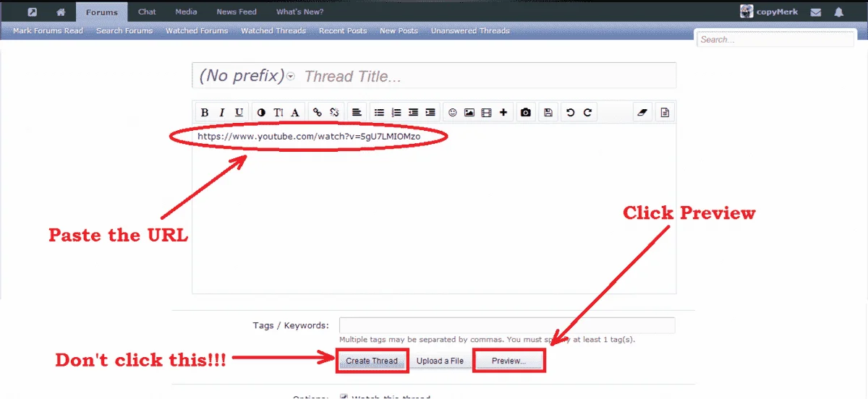This screenshot has height=399, width=868.
Task: Open Recent Posts
Action: coord(343,31)
